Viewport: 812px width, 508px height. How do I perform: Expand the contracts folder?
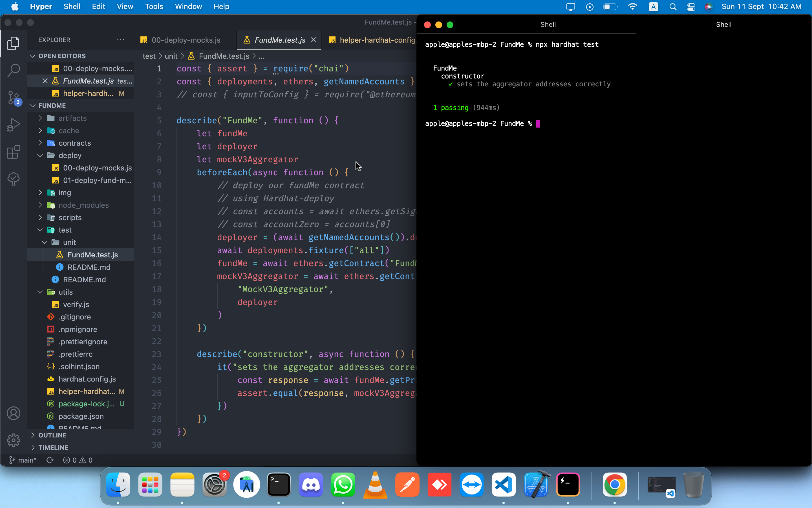(x=81, y=143)
